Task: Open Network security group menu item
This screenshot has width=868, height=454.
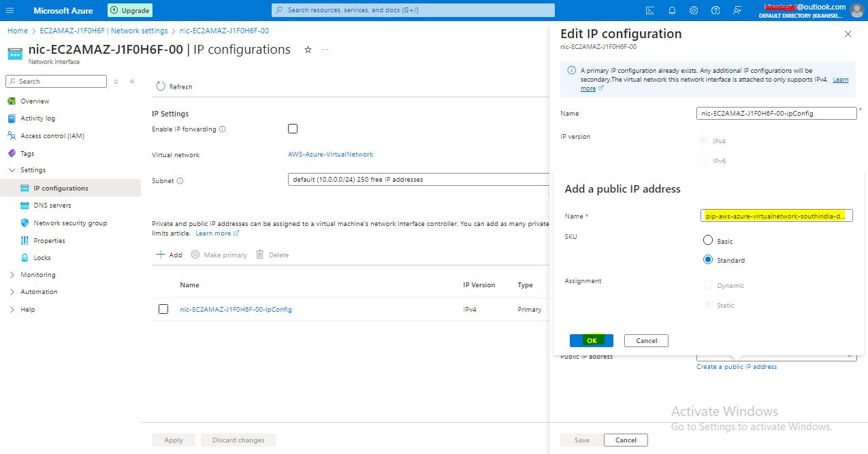Action: tap(70, 223)
